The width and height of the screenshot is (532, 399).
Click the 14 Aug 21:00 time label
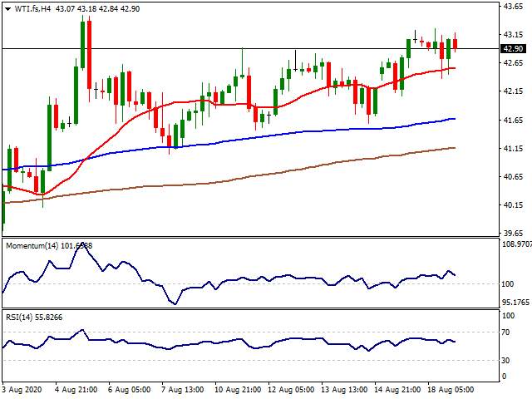tap(397, 389)
